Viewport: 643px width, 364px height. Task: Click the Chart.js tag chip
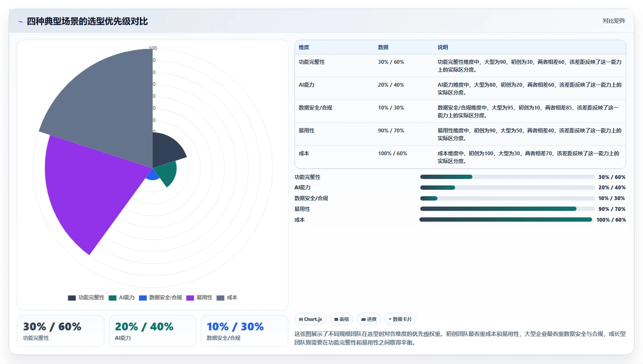pyautogui.click(x=310, y=319)
